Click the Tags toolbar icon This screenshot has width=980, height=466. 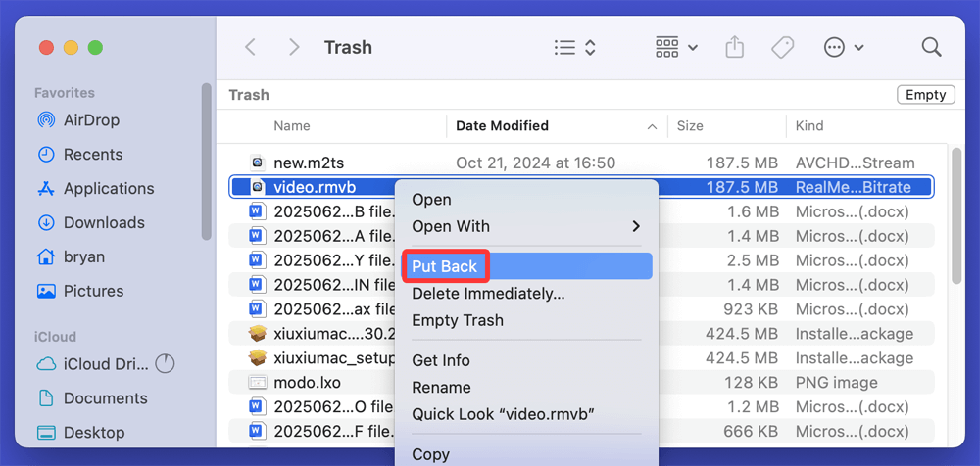782,47
